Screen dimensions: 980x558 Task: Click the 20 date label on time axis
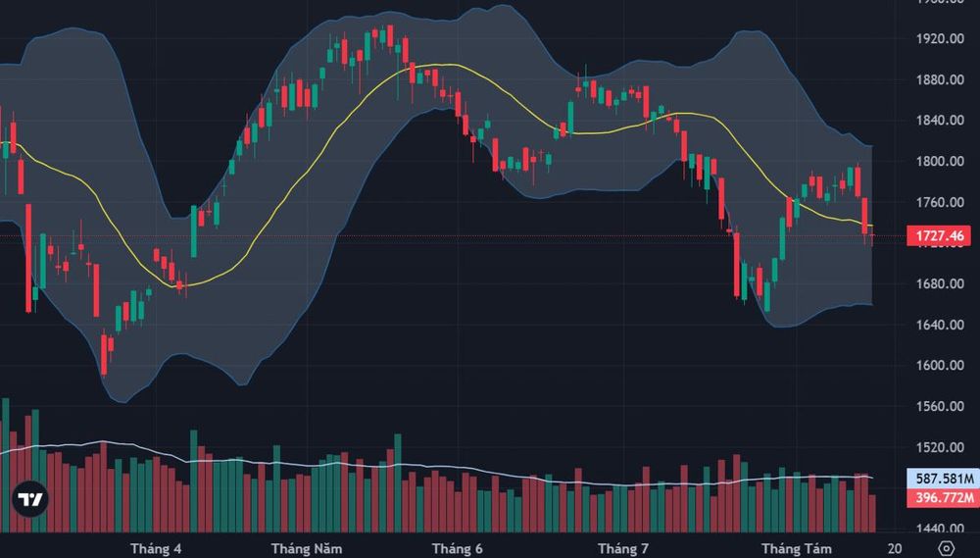[895, 548]
